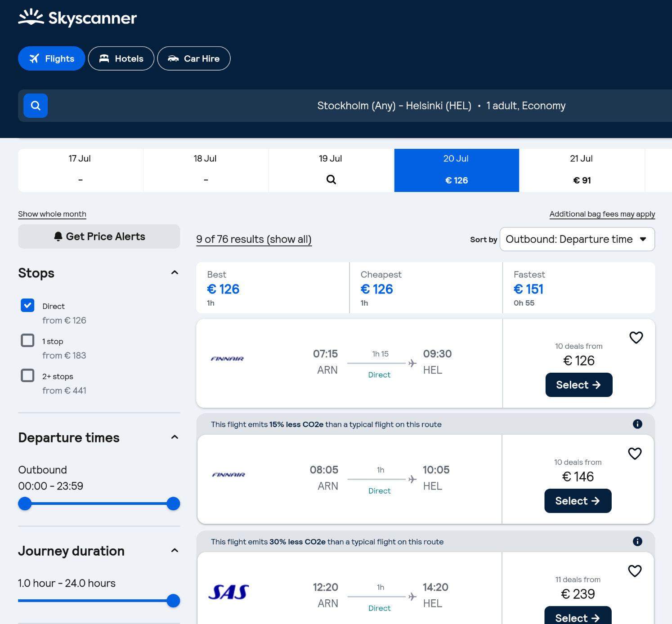Viewport: 672px width, 624px height.
Task: Select the 17 Jul date tab
Action: coord(80,170)
